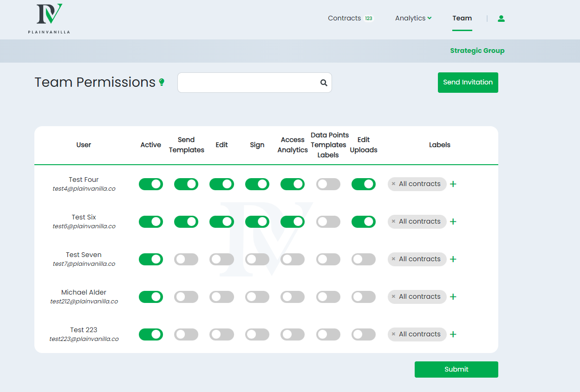Click the Strategic Group link
The image size is (580, 392).
pos(477,51)
